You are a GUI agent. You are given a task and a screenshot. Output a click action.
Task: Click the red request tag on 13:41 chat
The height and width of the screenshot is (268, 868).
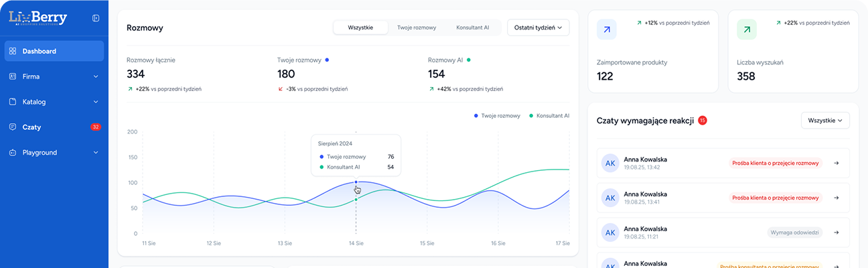tap(776, 198)
